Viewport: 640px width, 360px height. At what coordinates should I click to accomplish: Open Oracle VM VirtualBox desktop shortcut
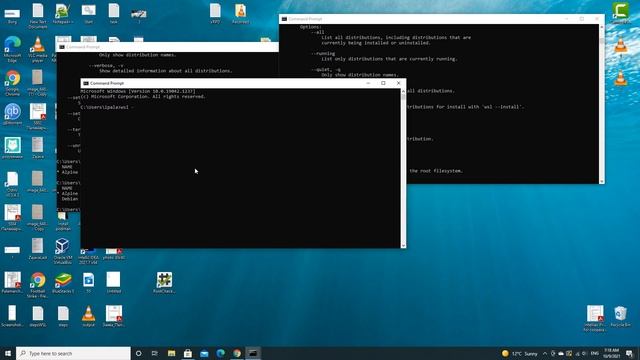(x=62, y=251)
